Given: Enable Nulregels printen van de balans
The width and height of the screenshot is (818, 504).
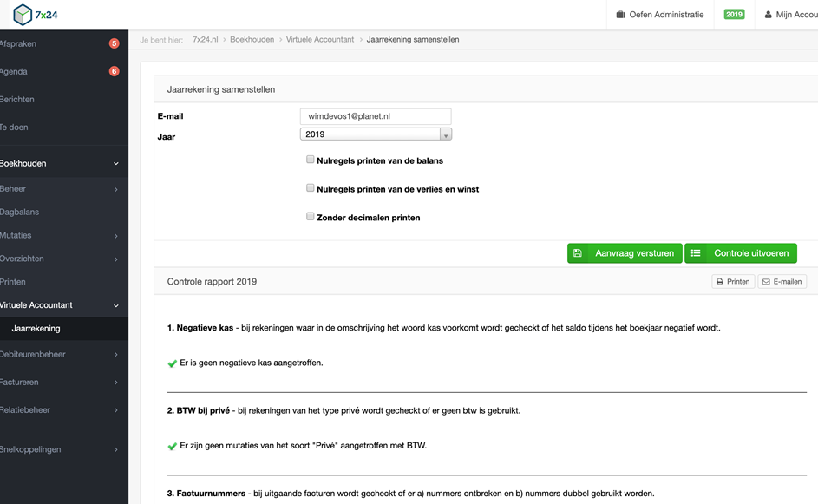Looking at the screenshot, I should 311,160.
